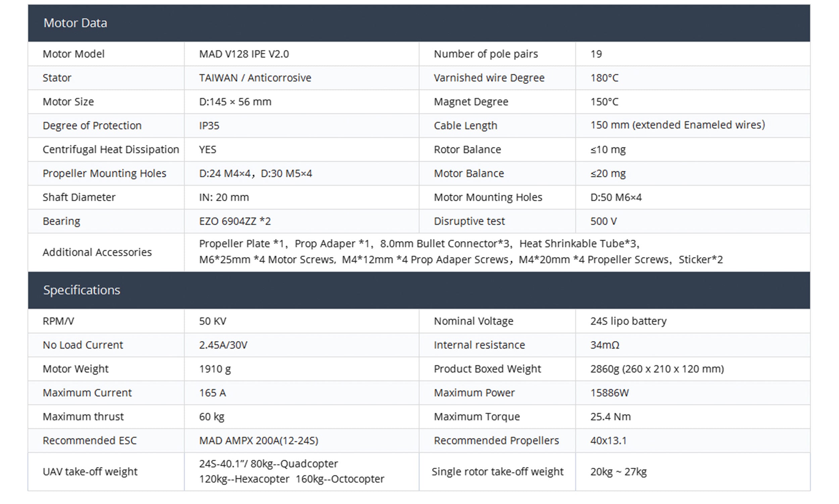The width and height of the screenshot is (839, 504).
Task: Click the Motor Model label cell
Action: point(73,54)
